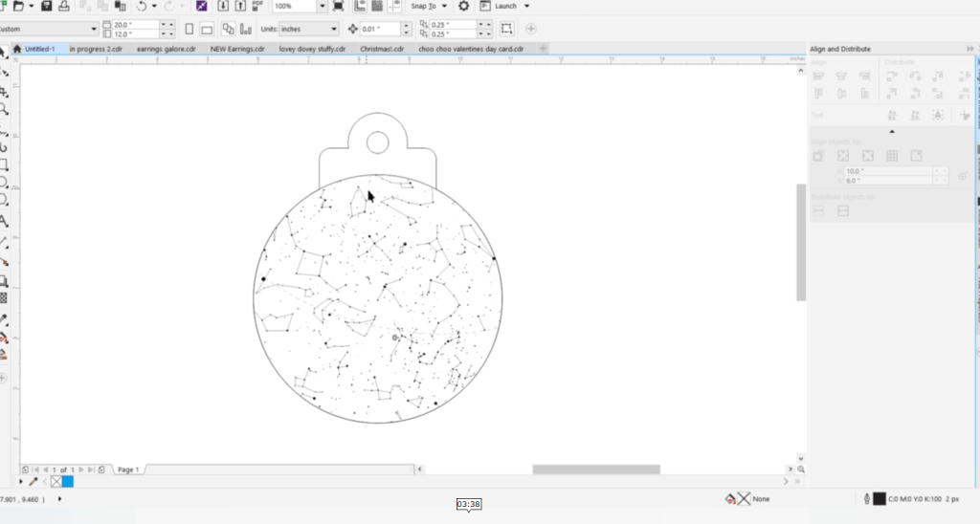Switch to Christmas!.cdr document tab
The width and height of the screenshot is (980, 524).
382,49
